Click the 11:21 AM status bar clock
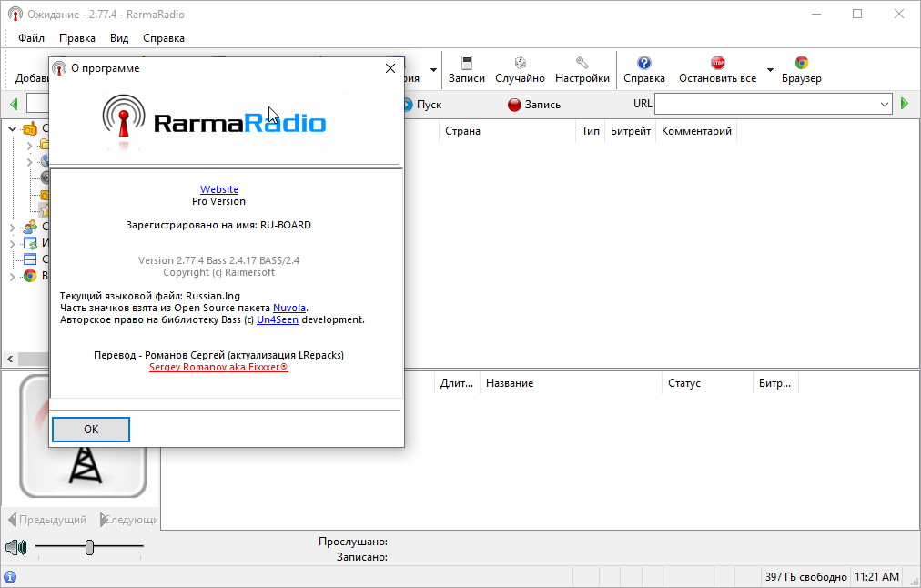This screenshot has width=921, height=588. coord(876,577)
